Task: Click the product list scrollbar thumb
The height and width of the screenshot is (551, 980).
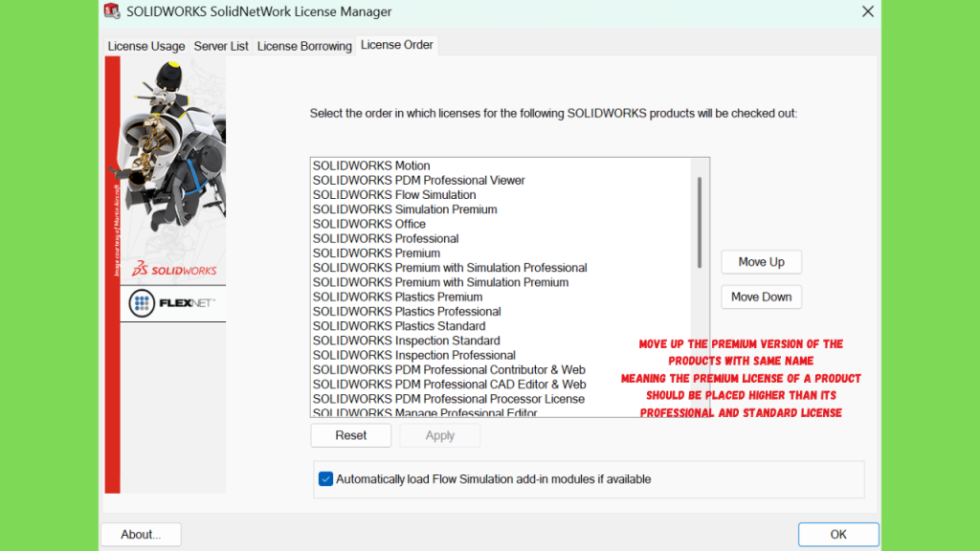Action: (x=700, y=222)
